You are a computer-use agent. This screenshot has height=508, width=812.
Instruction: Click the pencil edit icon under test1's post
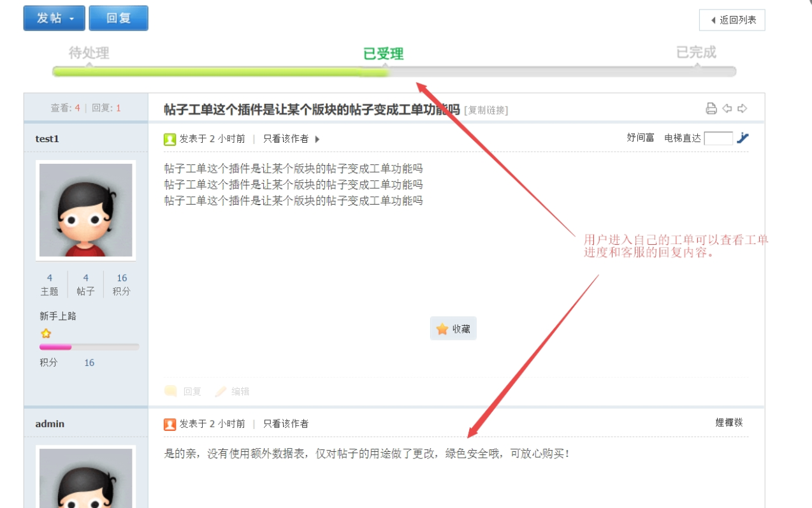pyautogui.click(x=221, y=391)
